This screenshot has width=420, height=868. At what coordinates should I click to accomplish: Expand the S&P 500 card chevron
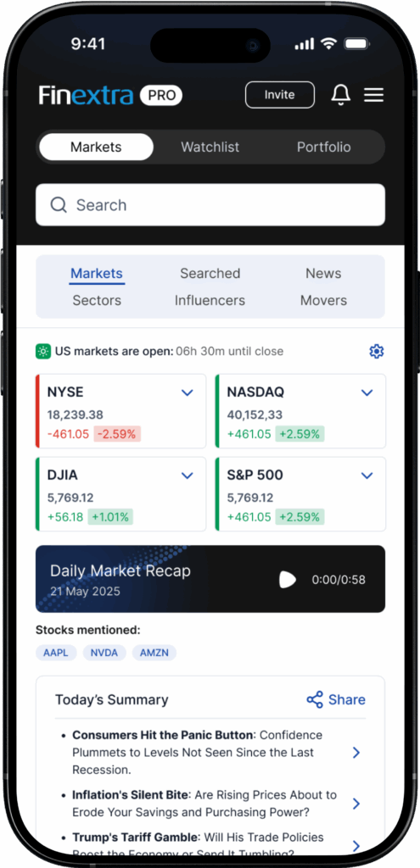[x=367, y=476]
